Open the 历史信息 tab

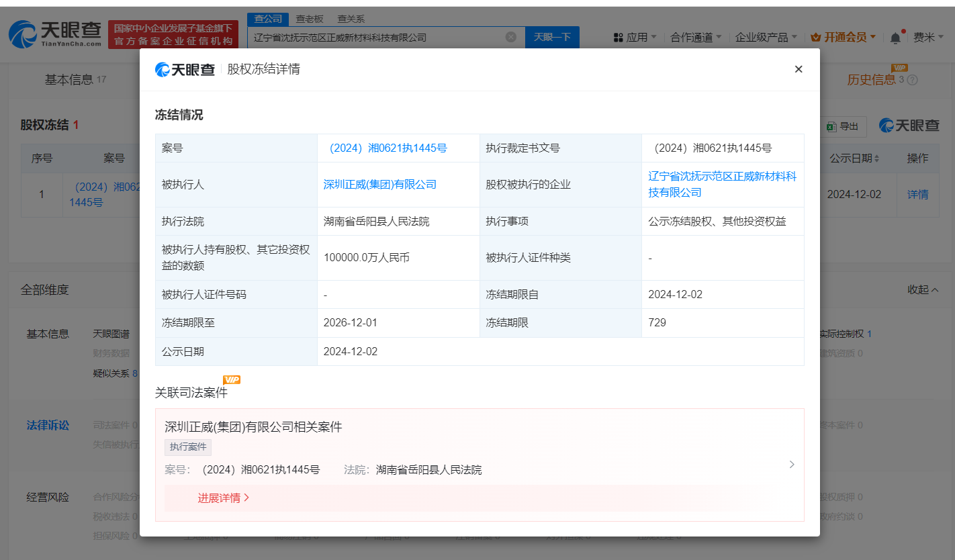871,80
